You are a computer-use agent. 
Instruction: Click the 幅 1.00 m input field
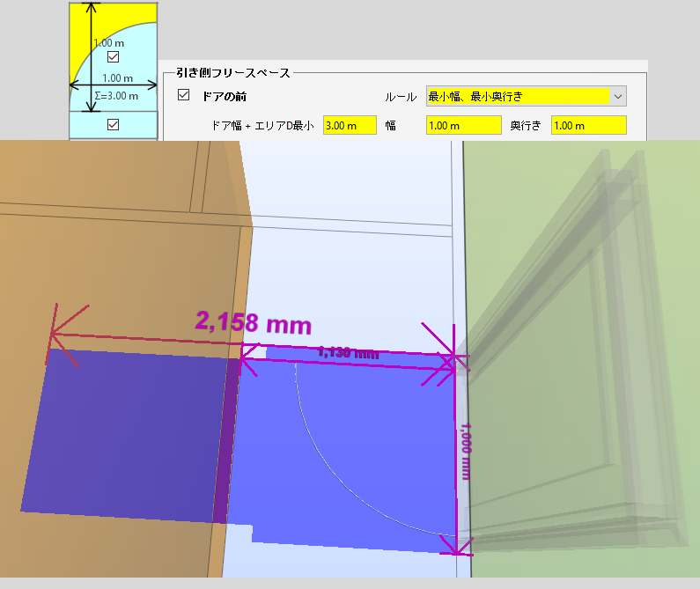464,126
